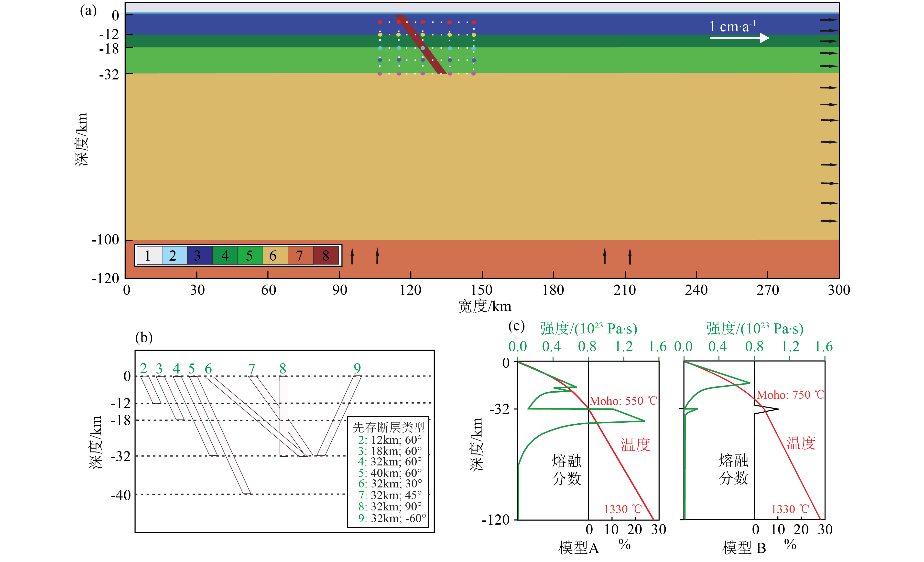Click the 'Moho: 750 ℃' label
Screen dimensions: 924x562
click(x=790, y=395)
